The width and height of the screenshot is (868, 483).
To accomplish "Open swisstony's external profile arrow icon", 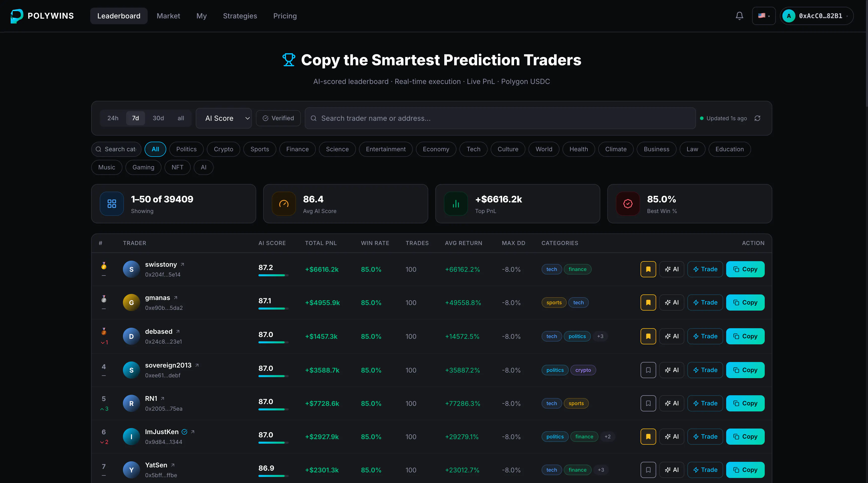I will [182, 264].
